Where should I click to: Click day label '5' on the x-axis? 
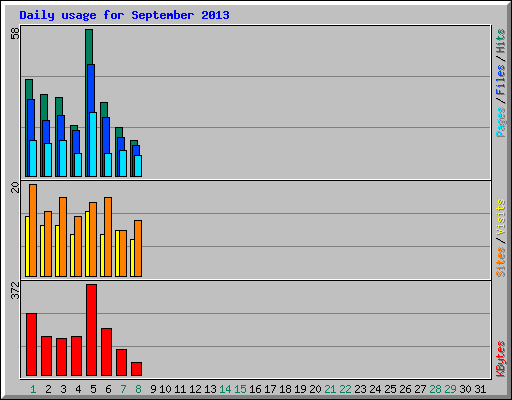[93, 389]
